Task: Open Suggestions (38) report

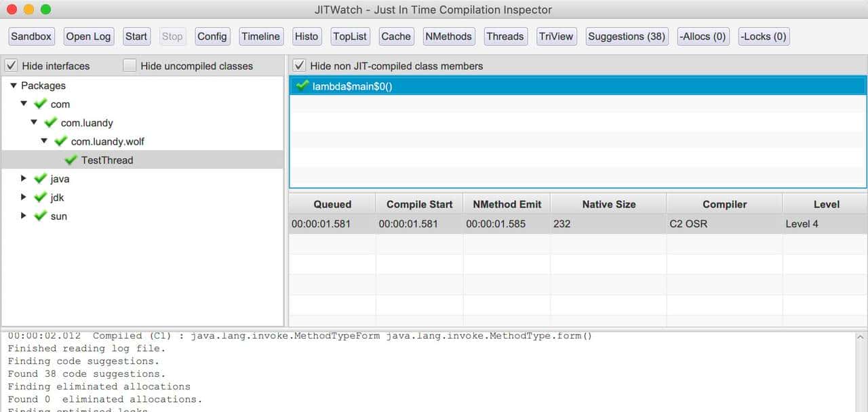Action: pos(626,37)
